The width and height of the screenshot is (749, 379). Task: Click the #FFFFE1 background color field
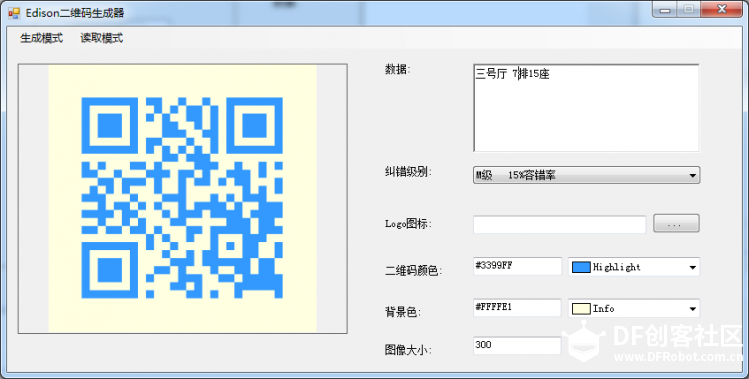[x=517, y=308]
